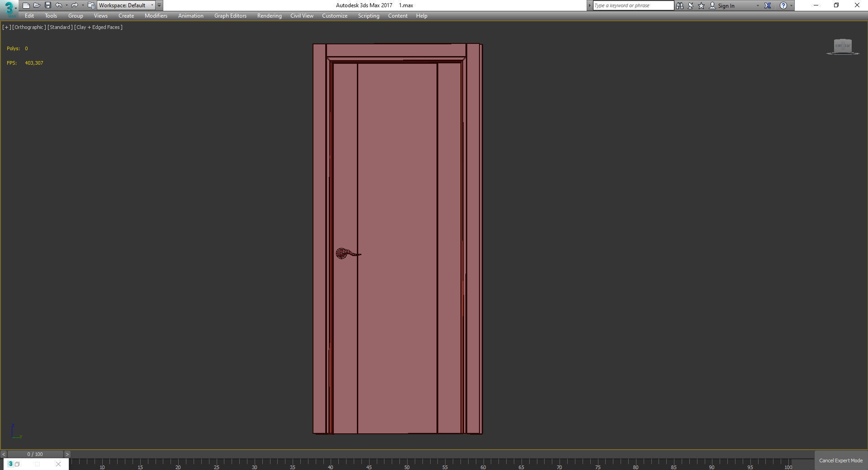Click the next frame '>' arrow
Viewport: 868px width, 470px height.
pyautogui.click(x=67, y=454)
